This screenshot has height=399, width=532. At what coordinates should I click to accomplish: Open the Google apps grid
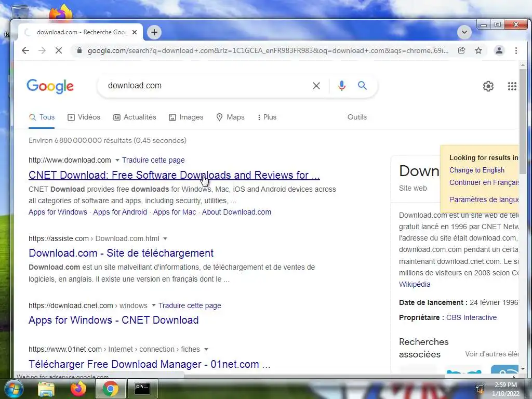[512, 86]
